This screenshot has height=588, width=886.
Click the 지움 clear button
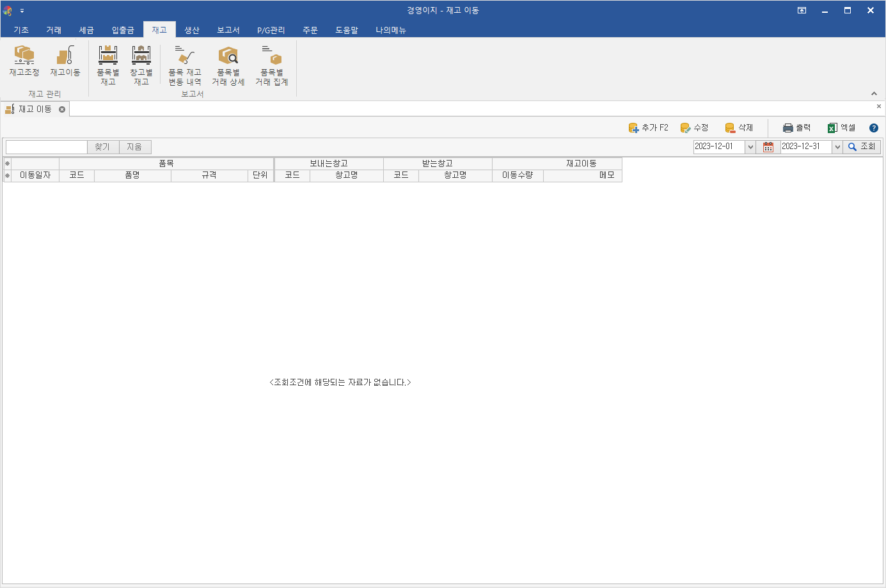tap(135, 147)
